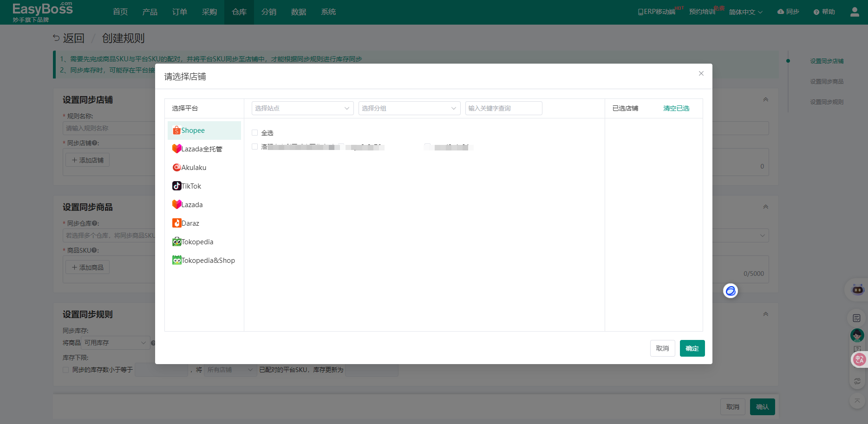This screenshot has width=868, height=424.
Task: Open 帮助 help in header
Action: (824, 12)
